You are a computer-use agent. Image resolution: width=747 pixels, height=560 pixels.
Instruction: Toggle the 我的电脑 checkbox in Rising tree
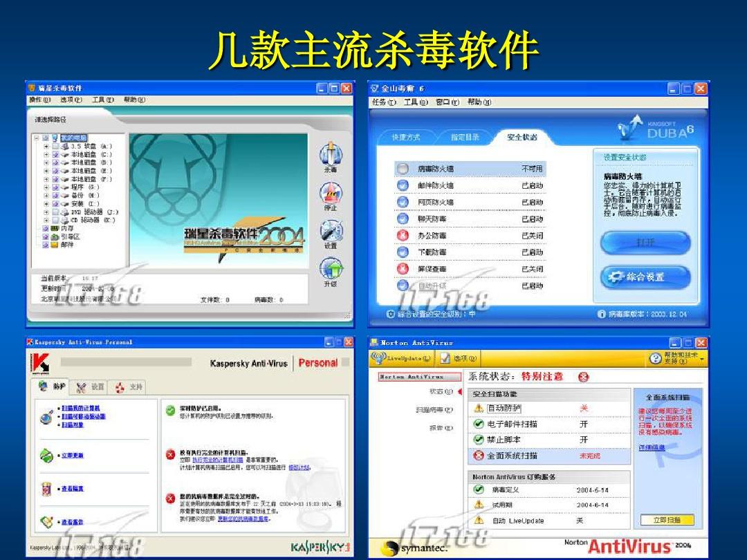point(46,138)
